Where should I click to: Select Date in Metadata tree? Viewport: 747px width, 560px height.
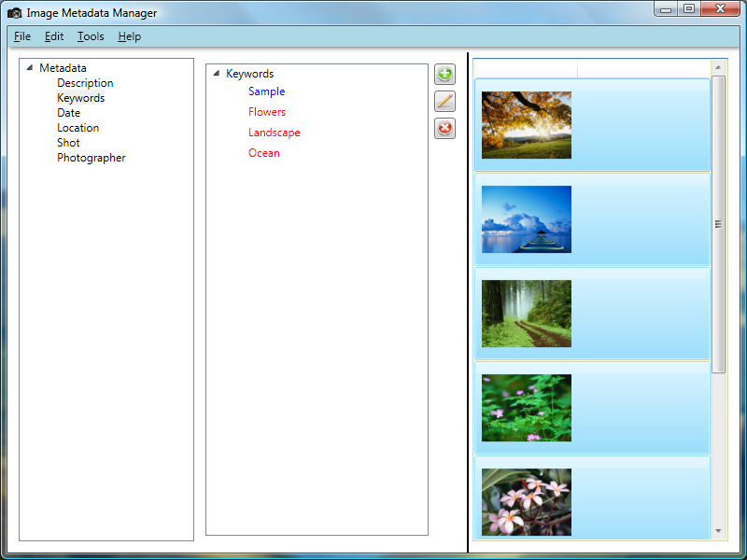click(68, 113)
